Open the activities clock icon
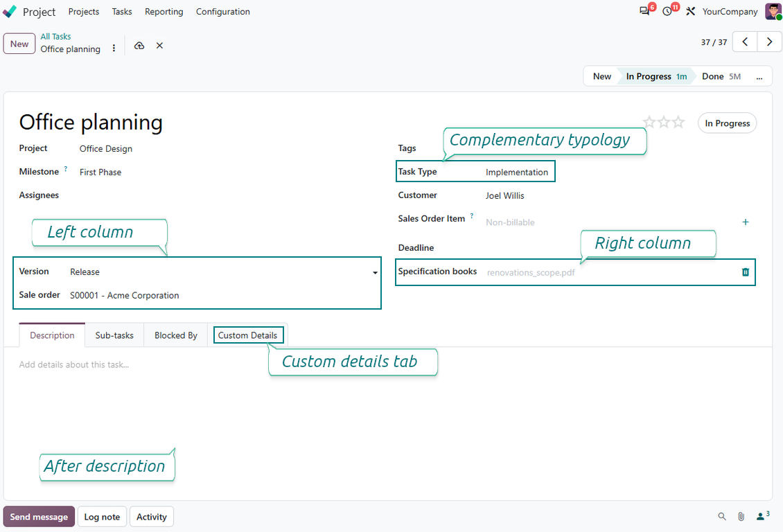The height and width of the screenshot is (532, 783). click(667, 11)
